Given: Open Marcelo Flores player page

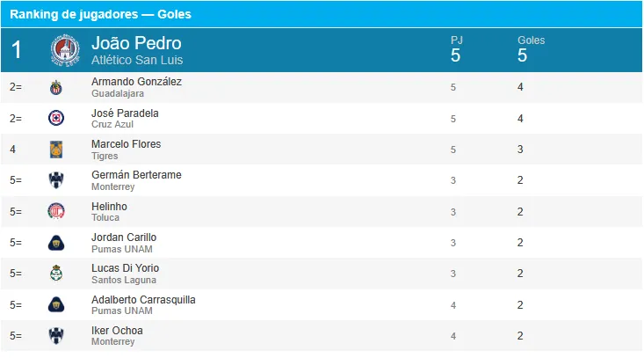Looking at the screenshot, I should point(126,144).
